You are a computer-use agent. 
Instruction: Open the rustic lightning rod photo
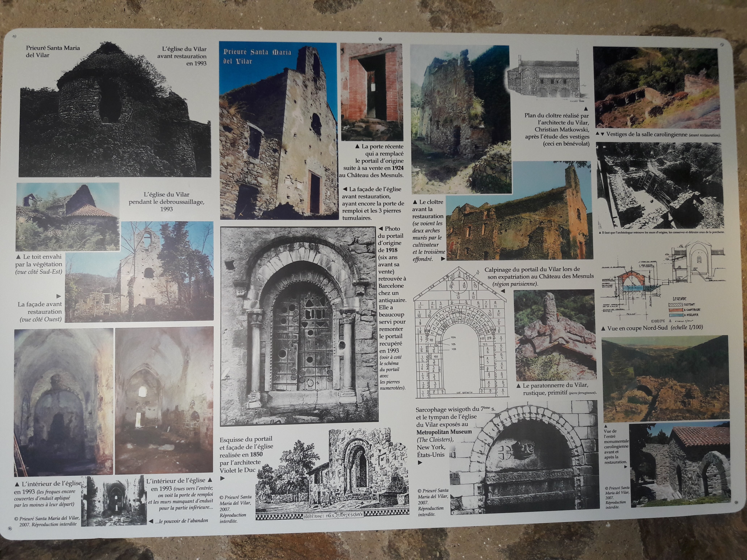coord(554,335)
